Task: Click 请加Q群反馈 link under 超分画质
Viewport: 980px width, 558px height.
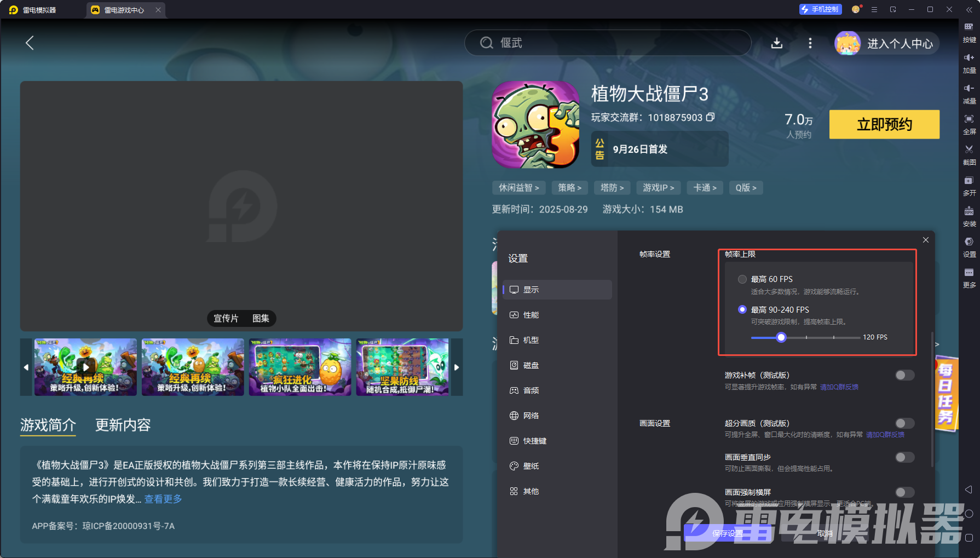Action: point(885,435)
